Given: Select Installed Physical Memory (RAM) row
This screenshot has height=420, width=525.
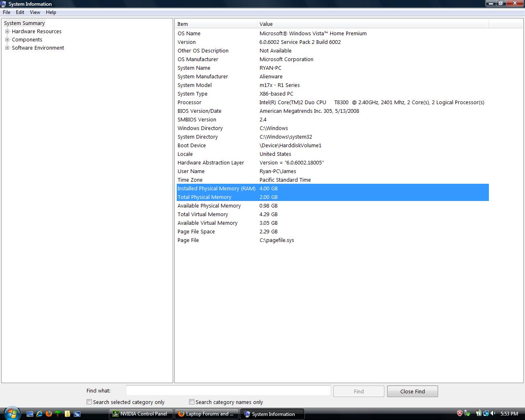Looking at the screenshot, I should tap(333, 189).
